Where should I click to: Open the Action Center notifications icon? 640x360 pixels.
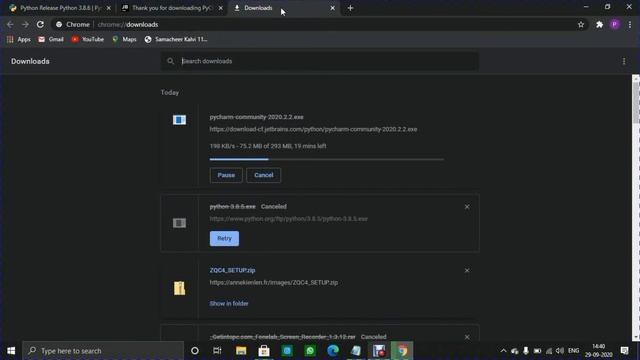[624, 351]
